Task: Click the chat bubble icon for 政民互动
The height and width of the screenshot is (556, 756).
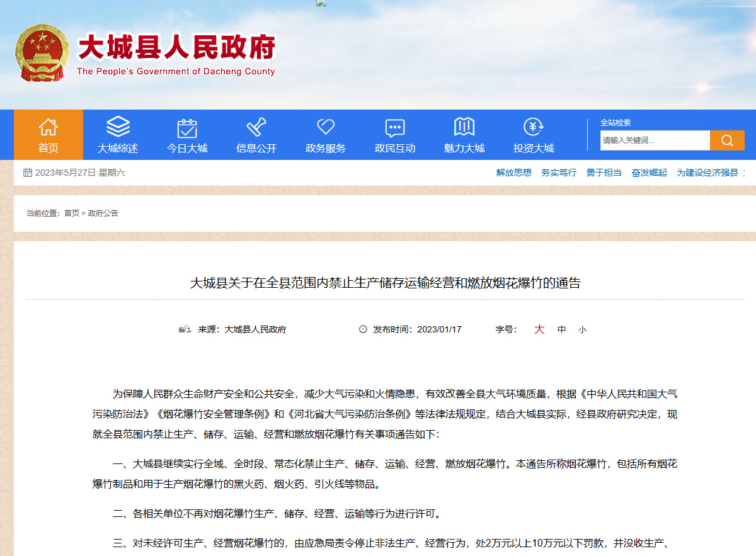Action: tap(395, 128)
